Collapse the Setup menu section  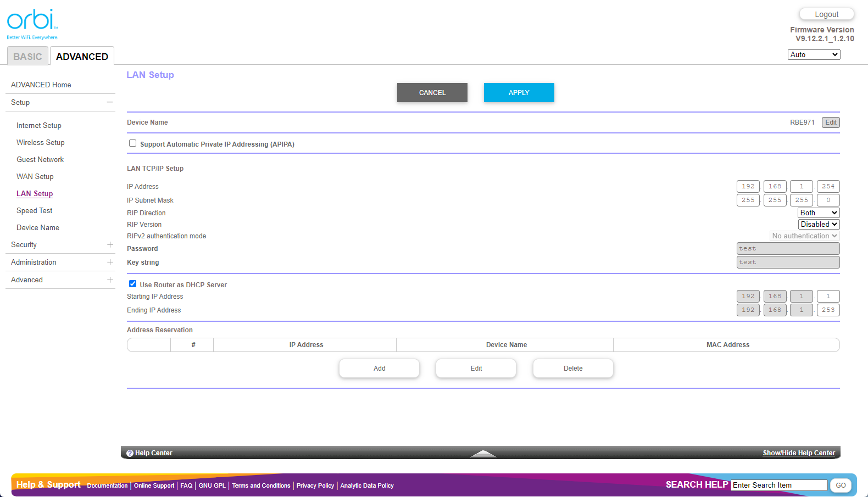(110, 103)
